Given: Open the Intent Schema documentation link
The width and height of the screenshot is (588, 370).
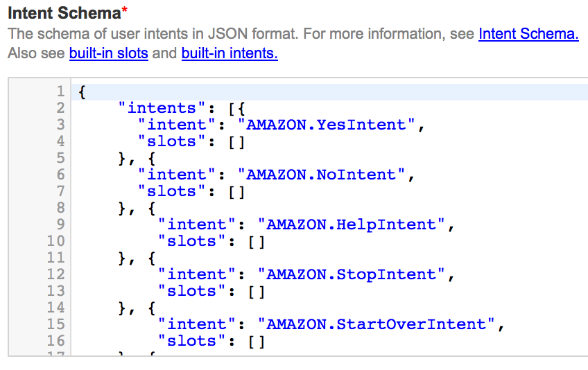Looking at the screenshot, I should click(x=528, y=34).
